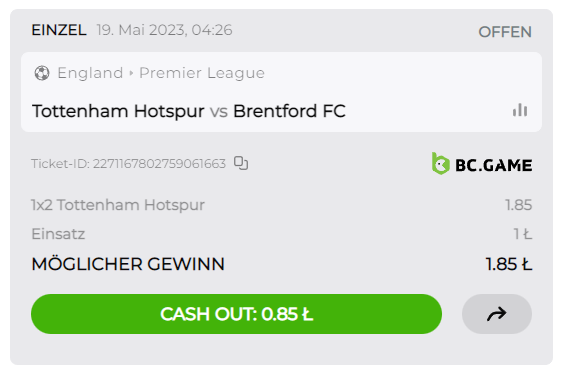Click the soccer ball sport icon

(42, 73)
